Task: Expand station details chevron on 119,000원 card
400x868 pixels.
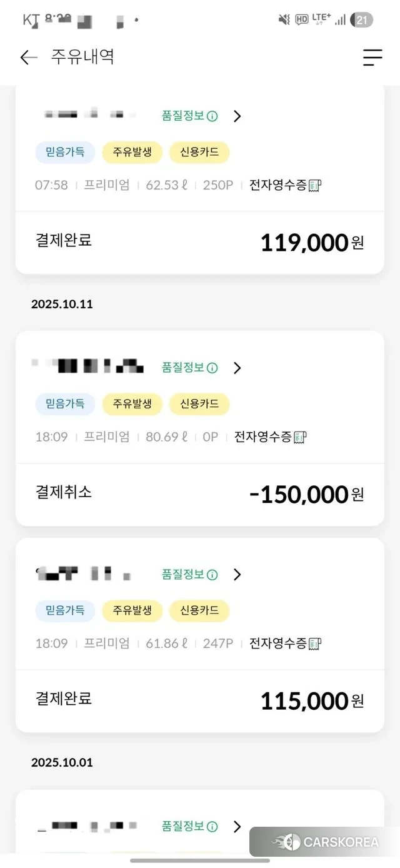Action: click(x=237, y=116)
